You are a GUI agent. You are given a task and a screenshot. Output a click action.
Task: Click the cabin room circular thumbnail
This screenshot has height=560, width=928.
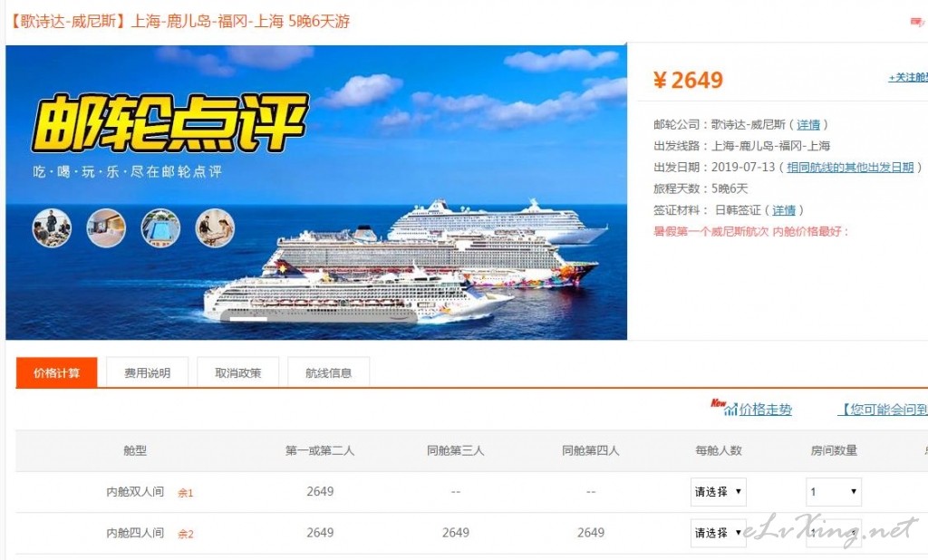pyautogui.click(x=106, y=228)
